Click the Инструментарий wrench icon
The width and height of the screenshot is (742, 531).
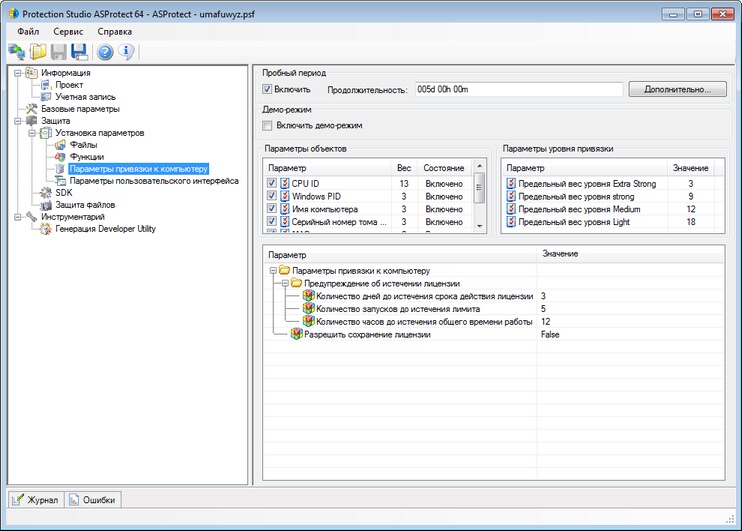click(x=31, y=217)
